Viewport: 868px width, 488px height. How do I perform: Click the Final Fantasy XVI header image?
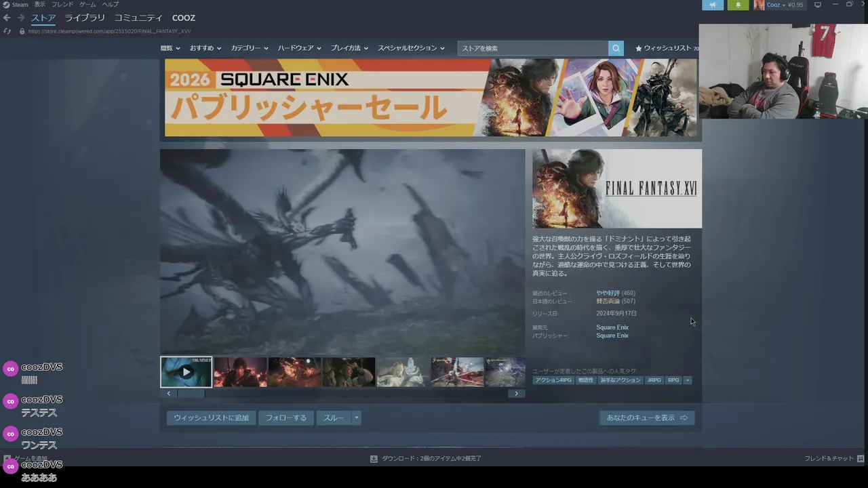617,188
